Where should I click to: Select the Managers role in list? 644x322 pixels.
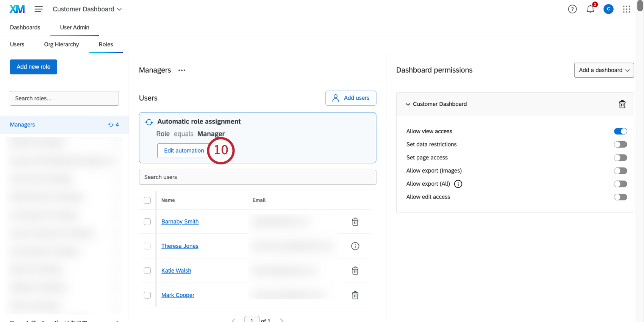(64, 125)
